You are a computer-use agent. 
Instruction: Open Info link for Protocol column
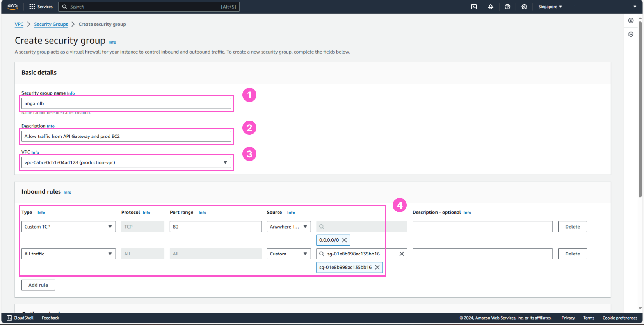pyautogui.click(x=146, y=212)
